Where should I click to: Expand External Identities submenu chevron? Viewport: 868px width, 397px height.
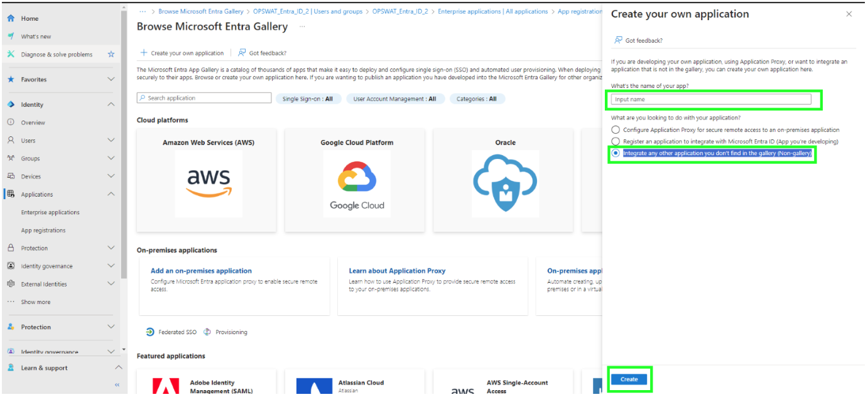click(x=111, y=284)
